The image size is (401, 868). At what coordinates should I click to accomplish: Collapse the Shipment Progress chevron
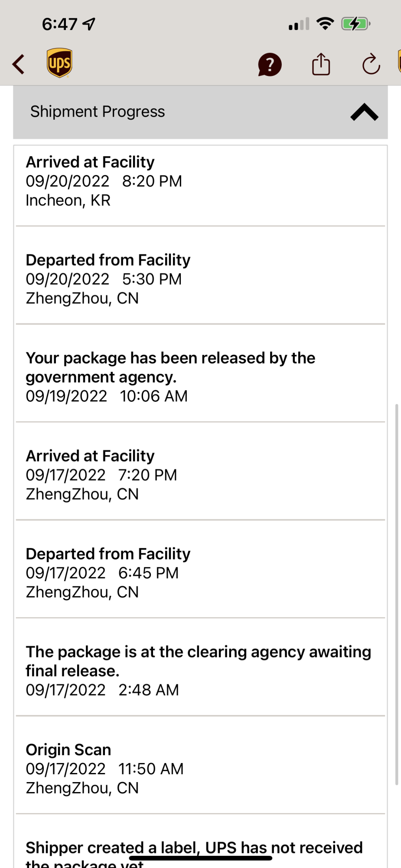click(364, 112)
